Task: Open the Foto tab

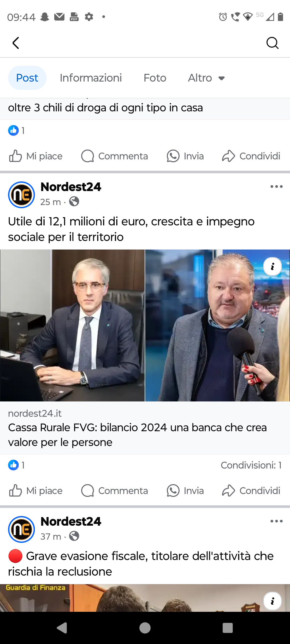Action: click(x=155, y=78)
